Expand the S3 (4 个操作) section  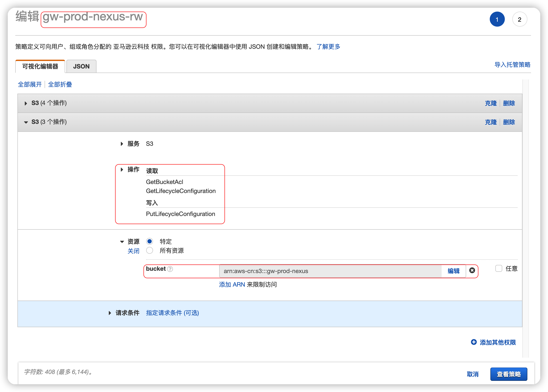26,103
